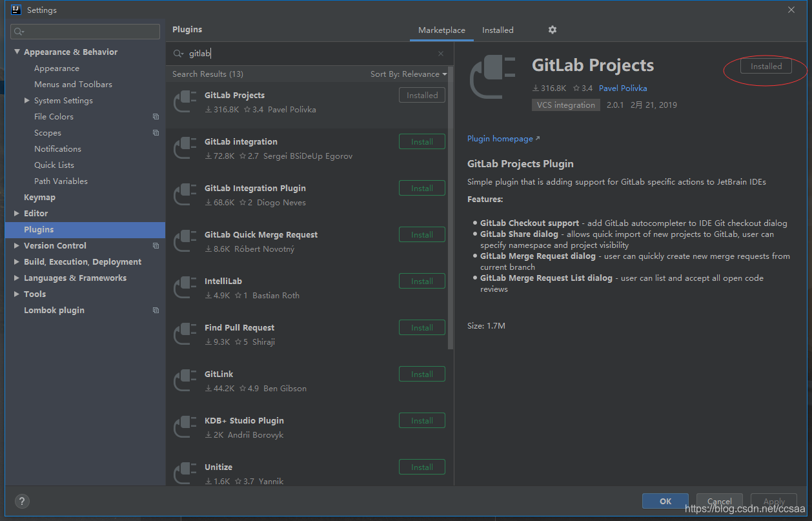The image size is (812, 521).
Task: Click the Find Pull Request plugin icon
Action: point(185,334)
